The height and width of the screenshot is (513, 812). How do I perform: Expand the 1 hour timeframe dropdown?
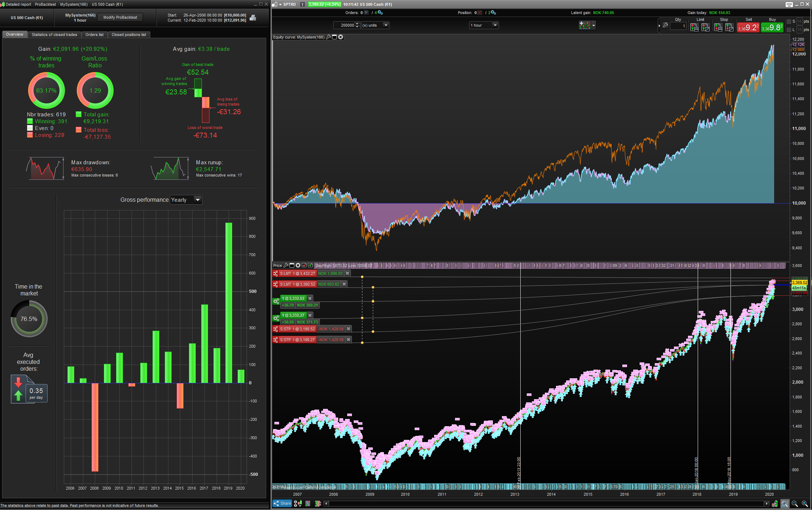pos(495,25)
